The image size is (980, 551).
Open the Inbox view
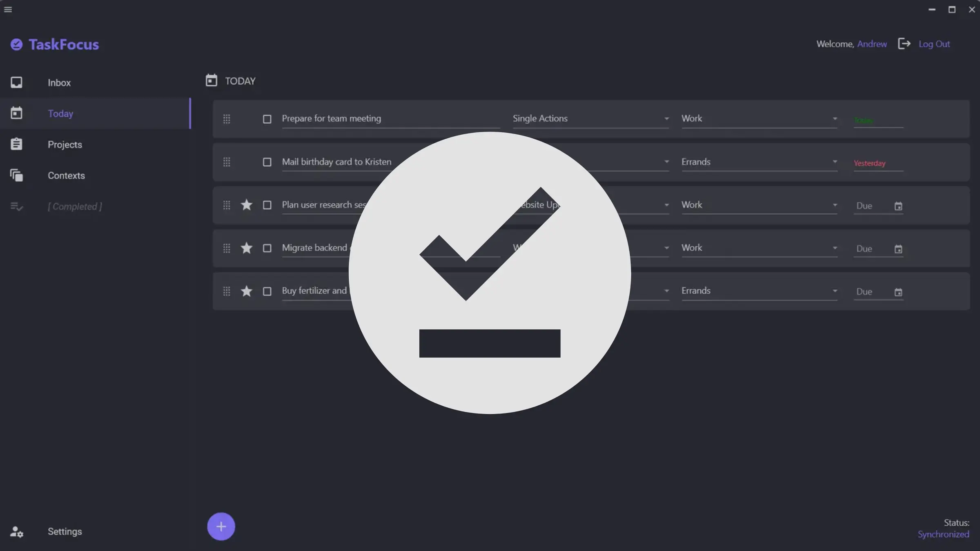pyautogui.click(x=59, y=82)
